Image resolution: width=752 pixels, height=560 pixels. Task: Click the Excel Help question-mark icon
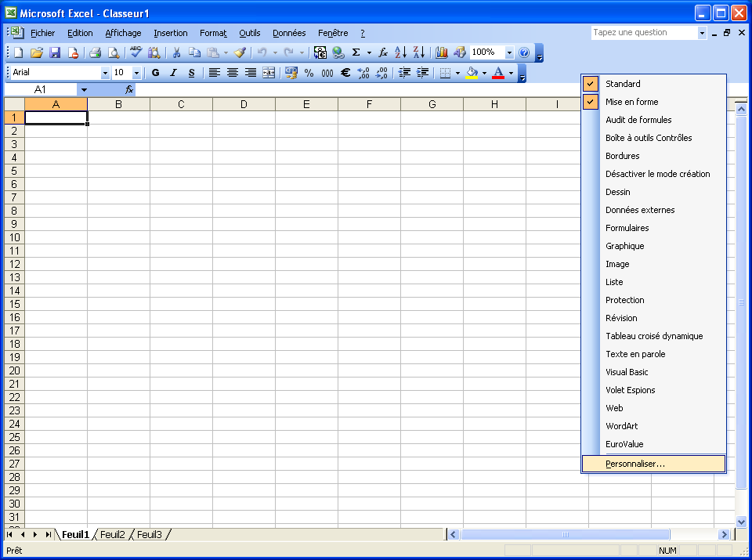click(x=524, y=52)
